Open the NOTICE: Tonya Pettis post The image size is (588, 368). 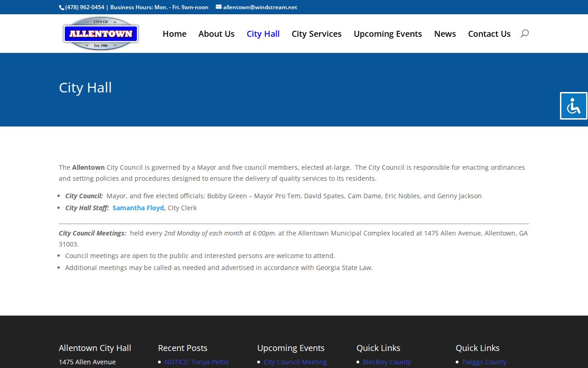[196, 362]
